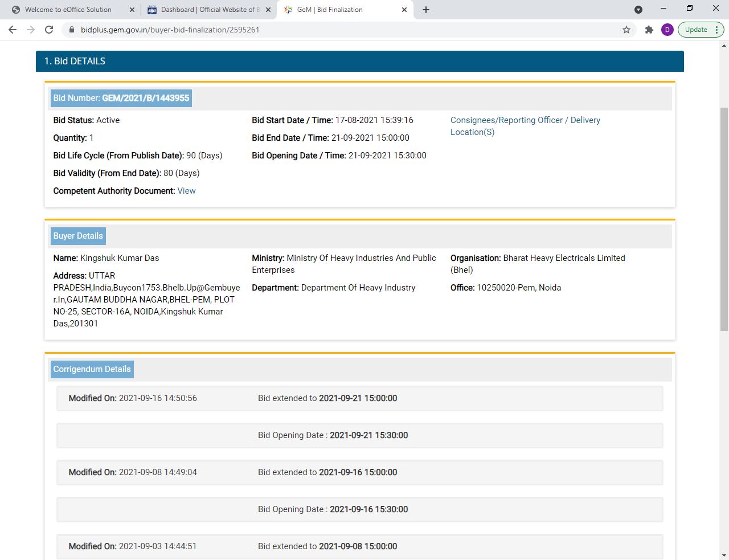The image size is (729, 560).
Task: Close the GeM Bid Finalization tab
Action: coord(404,10)
